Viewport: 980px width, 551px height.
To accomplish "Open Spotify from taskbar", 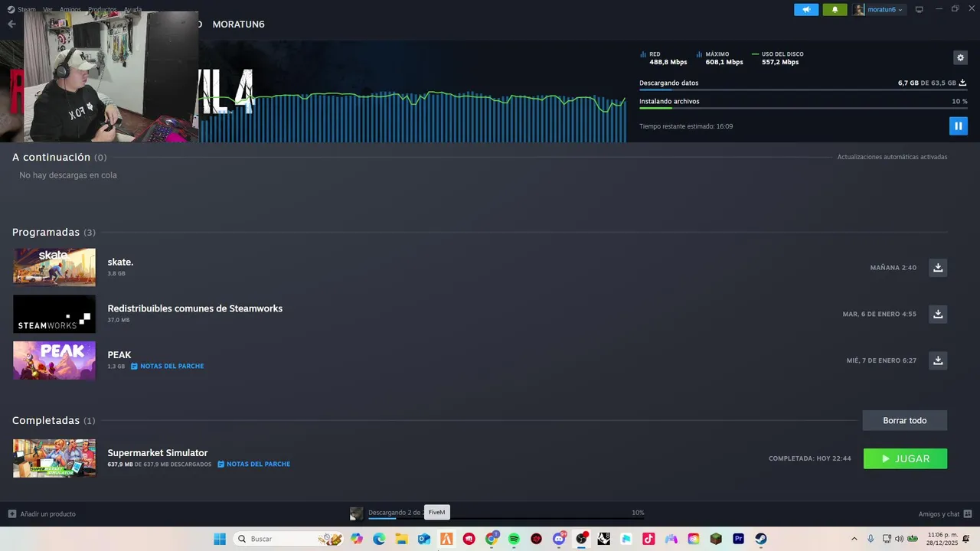I will click(x=514, y=539).
